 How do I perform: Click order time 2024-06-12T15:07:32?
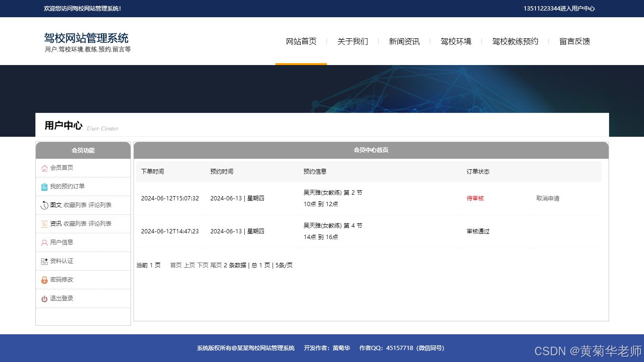170,198
